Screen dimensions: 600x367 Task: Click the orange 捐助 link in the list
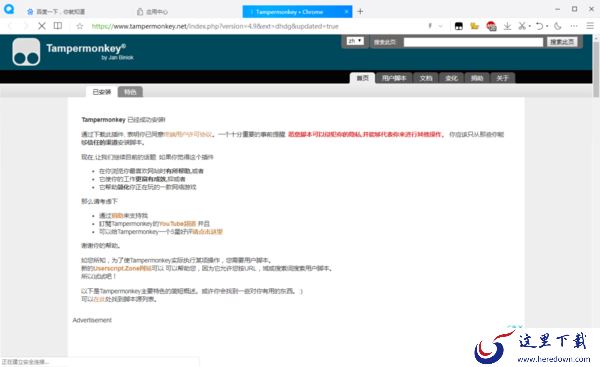click(117, 216)
